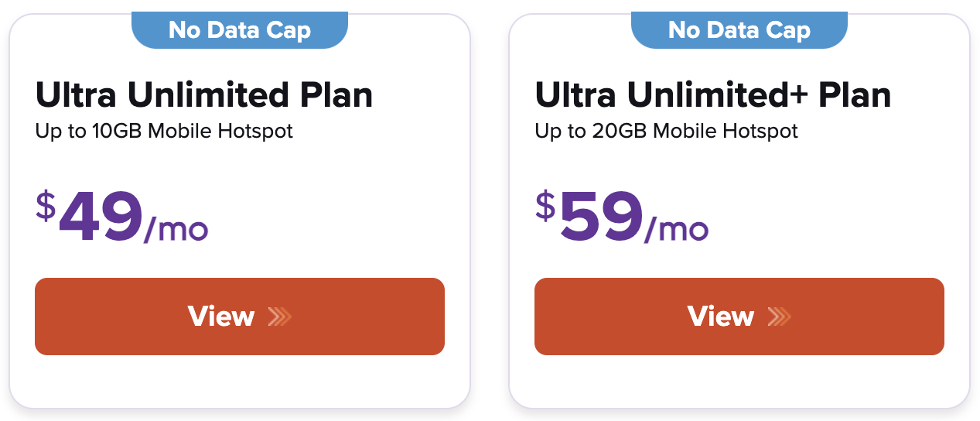Select No Data Cap badge on Ultra Unlimited card

pyautogui.click(x=240, y=30)
